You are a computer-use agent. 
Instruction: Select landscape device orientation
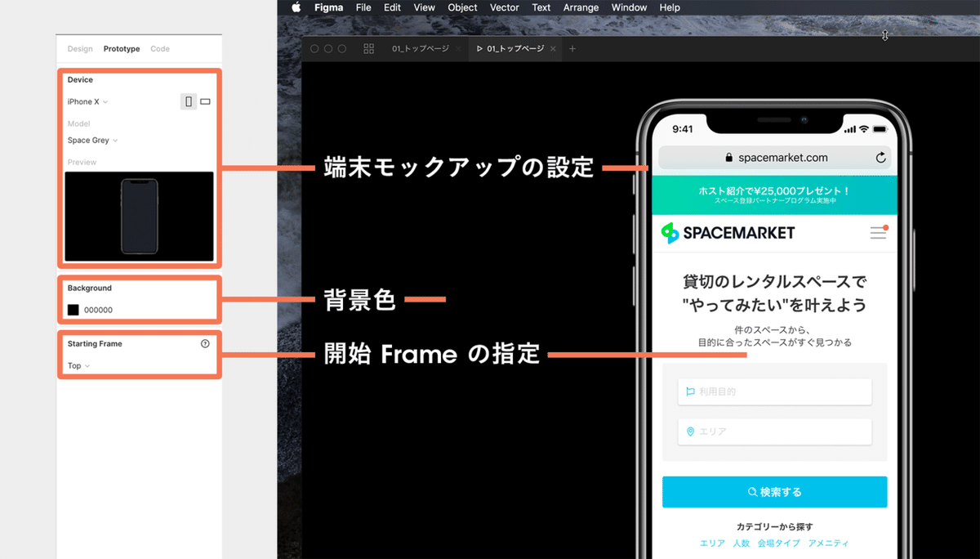pos(206,101)
